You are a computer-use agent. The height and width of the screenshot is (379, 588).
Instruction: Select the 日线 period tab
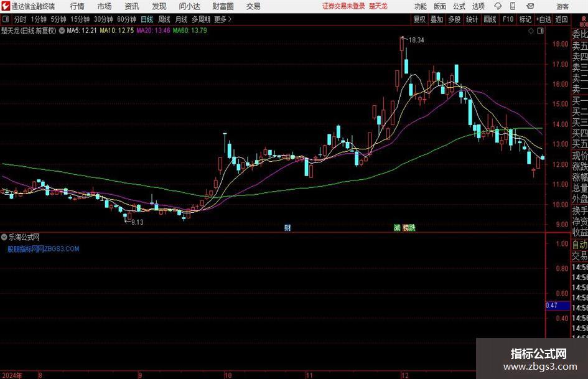coord(147,19)
